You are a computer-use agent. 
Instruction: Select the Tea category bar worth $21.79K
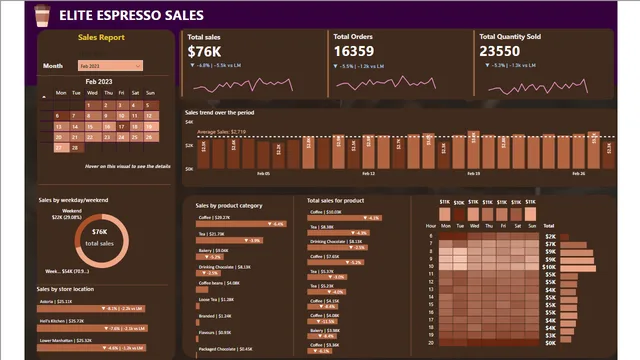[x=229, y=240]
